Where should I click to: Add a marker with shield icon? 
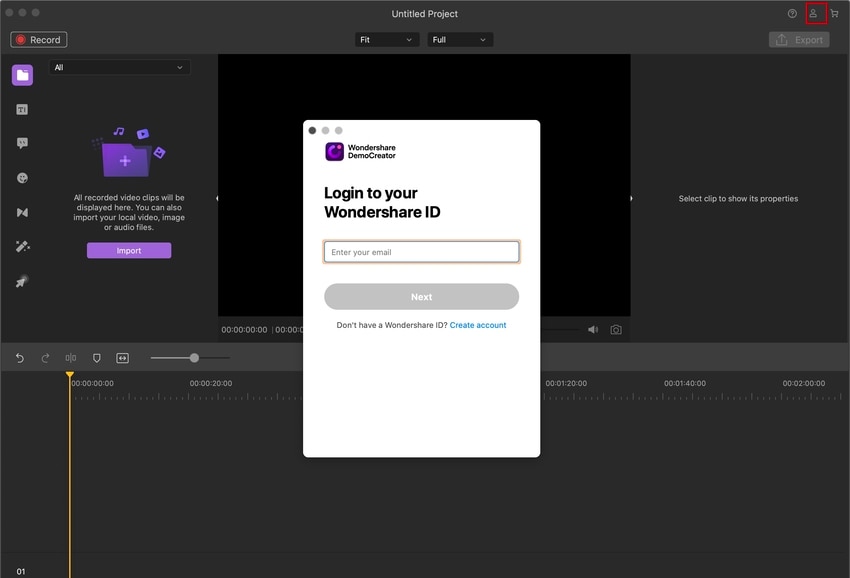coord(96,358)
